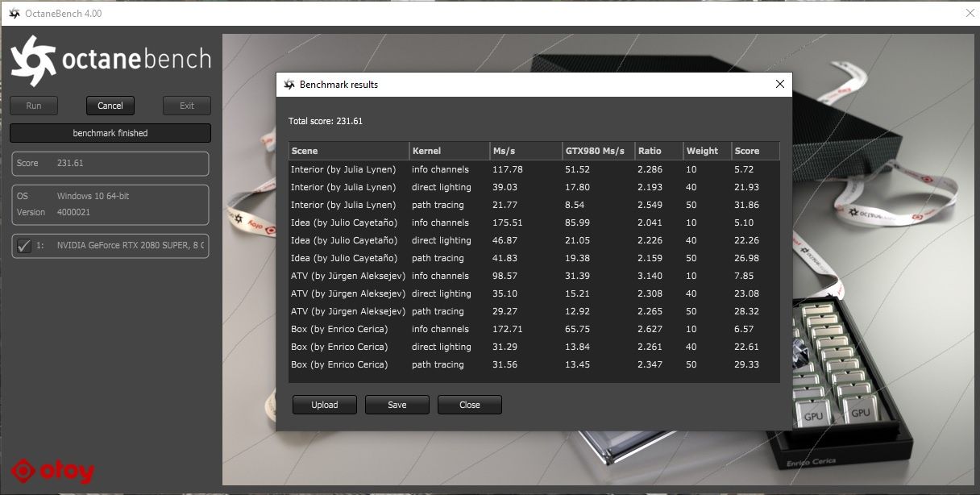Click the Score column header
980x495 pixels.
[x=756, y=151]
